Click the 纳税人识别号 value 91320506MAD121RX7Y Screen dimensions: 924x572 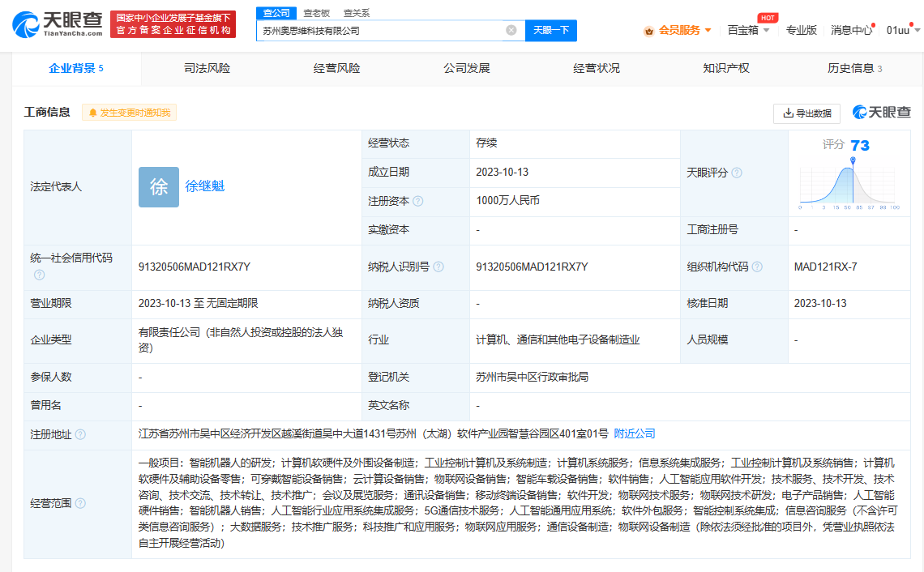(533, 267)
